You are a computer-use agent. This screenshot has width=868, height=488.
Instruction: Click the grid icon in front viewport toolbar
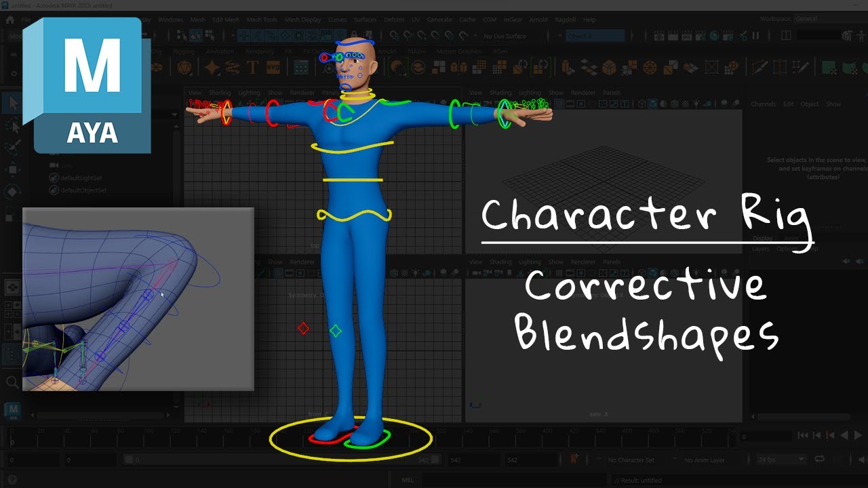(x=278, y=273)
